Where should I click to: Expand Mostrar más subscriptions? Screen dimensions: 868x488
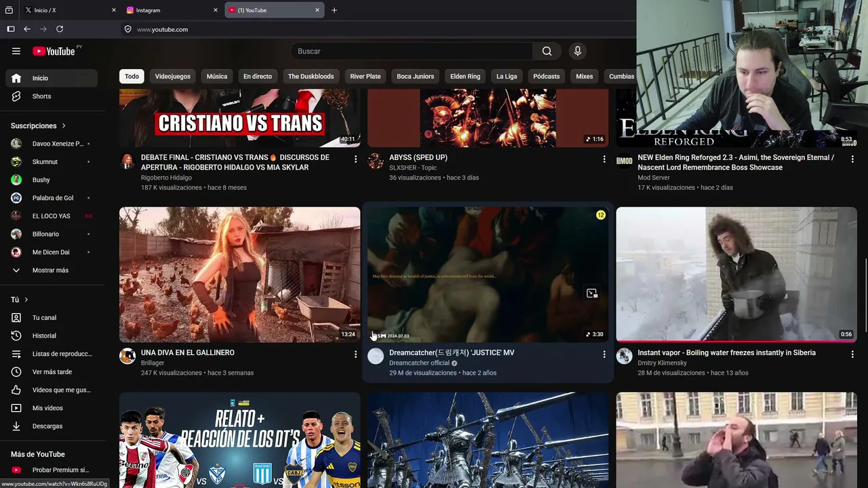(x=52, y=270)
